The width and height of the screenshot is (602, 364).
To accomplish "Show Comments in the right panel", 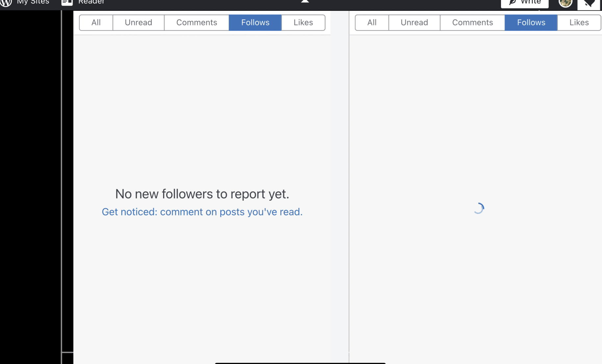I will point(472,23).
